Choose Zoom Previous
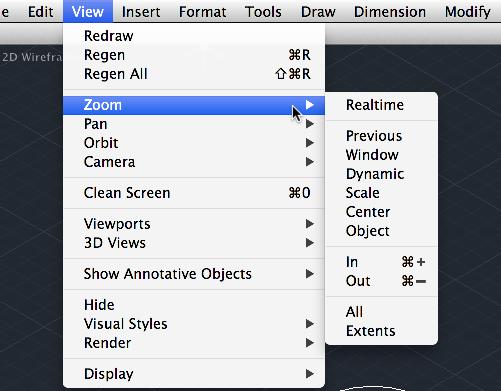The height and width of the screenshot is (391, 501). pos(381,136)
